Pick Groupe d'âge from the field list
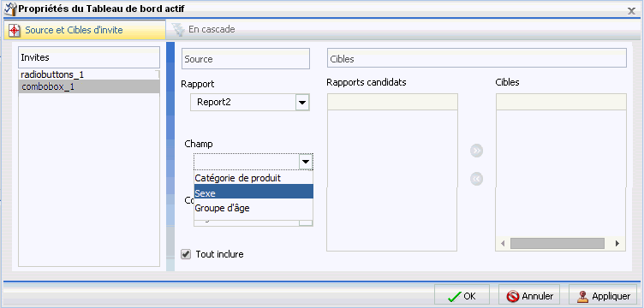The width and height of the screenshot is (644, 308). point(253,208)
